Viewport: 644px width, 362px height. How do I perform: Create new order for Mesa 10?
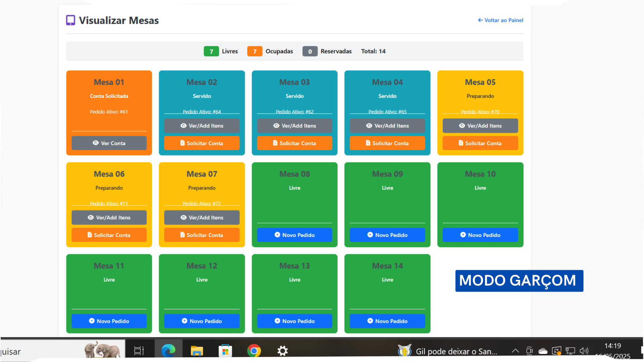480,235
